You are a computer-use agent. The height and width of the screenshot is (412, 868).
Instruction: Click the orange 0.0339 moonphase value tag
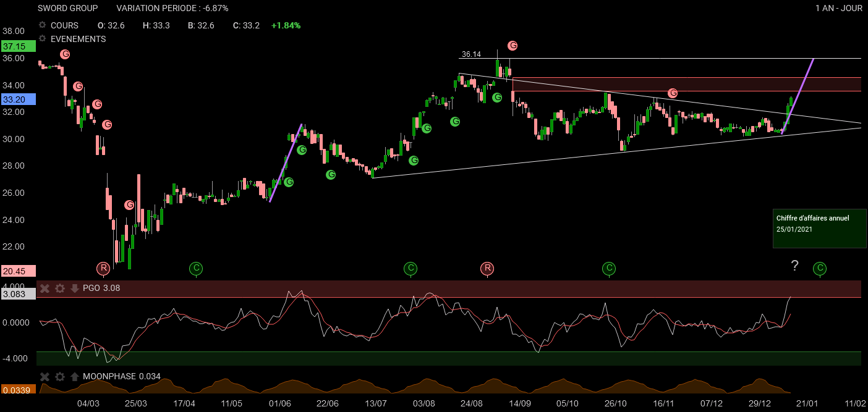[19, 390]
